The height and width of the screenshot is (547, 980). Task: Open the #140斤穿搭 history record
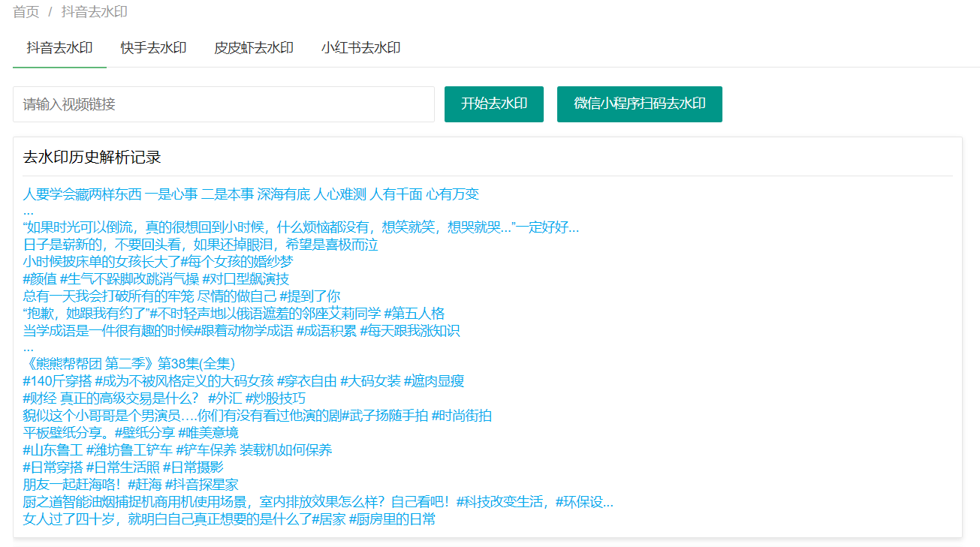click(x=243, y=380)
